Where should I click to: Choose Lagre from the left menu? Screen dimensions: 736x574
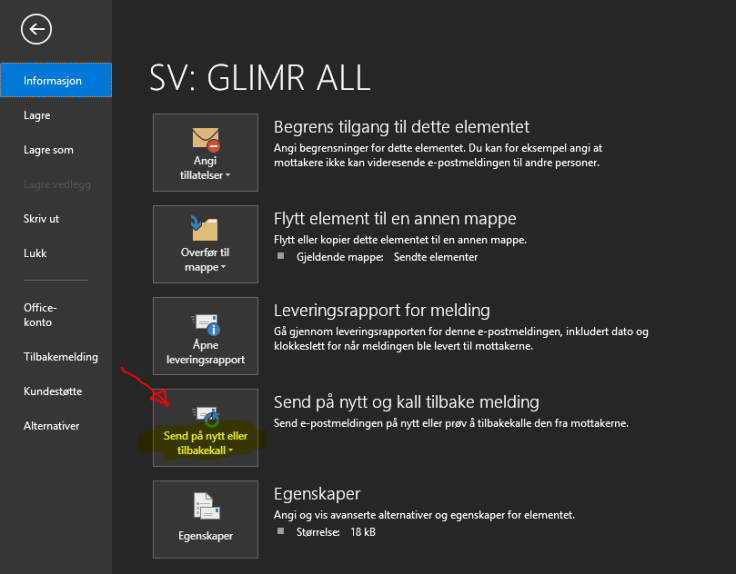pyautogui.click(x=37, y=115)
